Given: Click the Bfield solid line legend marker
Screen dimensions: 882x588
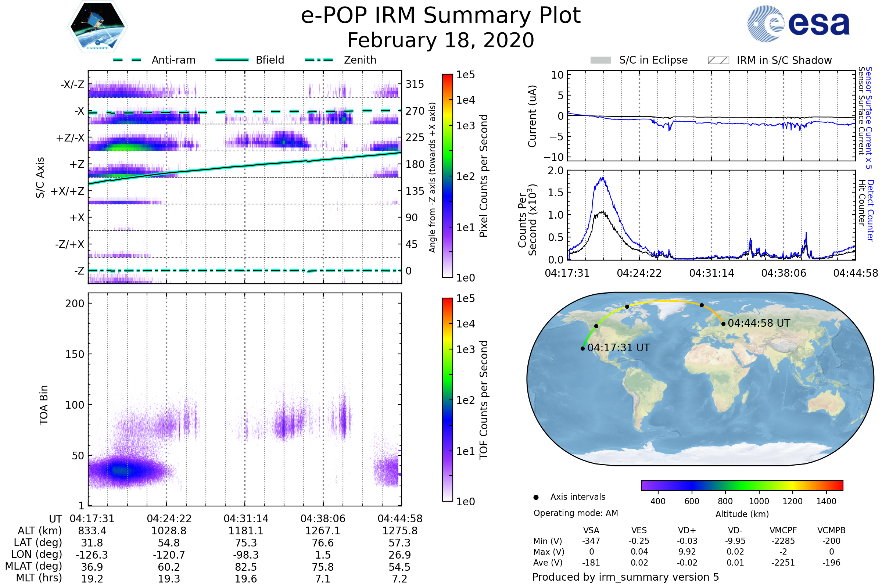Looking at the screenshot, I should tap(232, 60).
